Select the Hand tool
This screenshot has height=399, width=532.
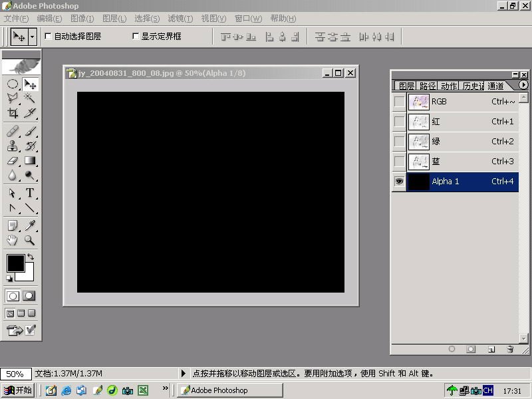point(13,240)
